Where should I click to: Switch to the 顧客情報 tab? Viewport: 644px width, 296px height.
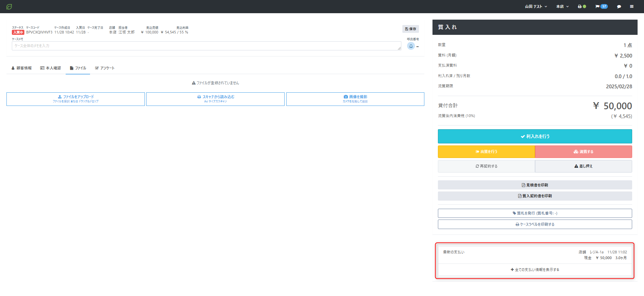tap(21, 68)
